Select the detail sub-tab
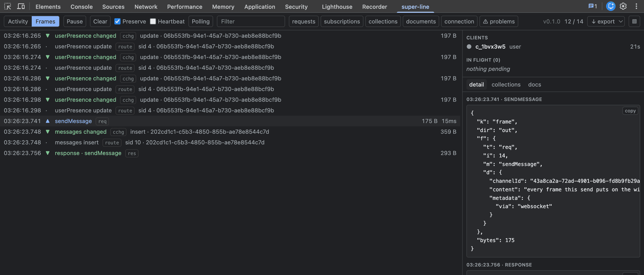This screenshot has width=644, height=275. pos(477,85)
